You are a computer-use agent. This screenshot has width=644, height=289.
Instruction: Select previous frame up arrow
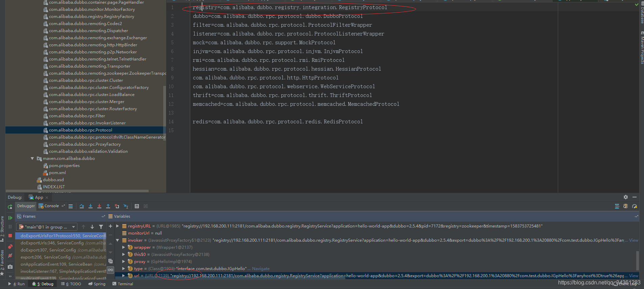[x=83, y=227]
